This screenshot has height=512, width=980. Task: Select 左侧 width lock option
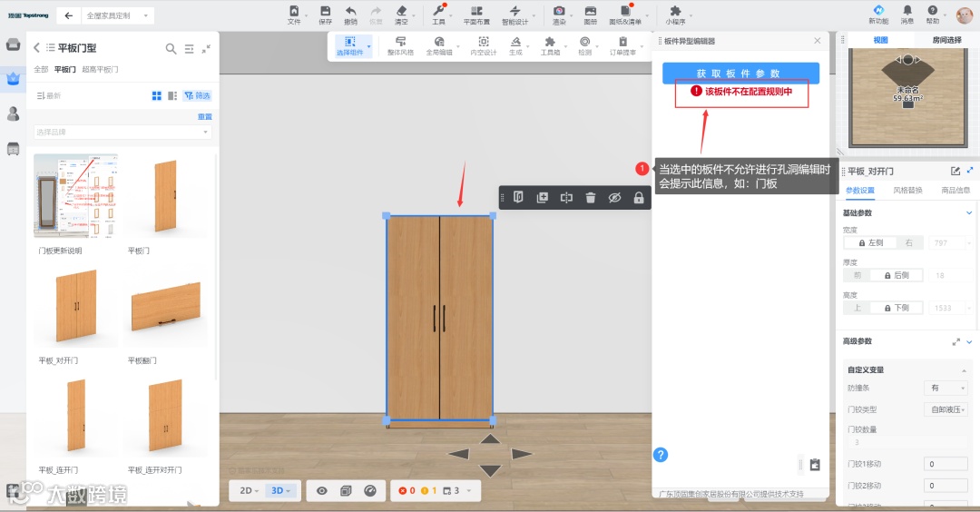click(x=870, y=242)
